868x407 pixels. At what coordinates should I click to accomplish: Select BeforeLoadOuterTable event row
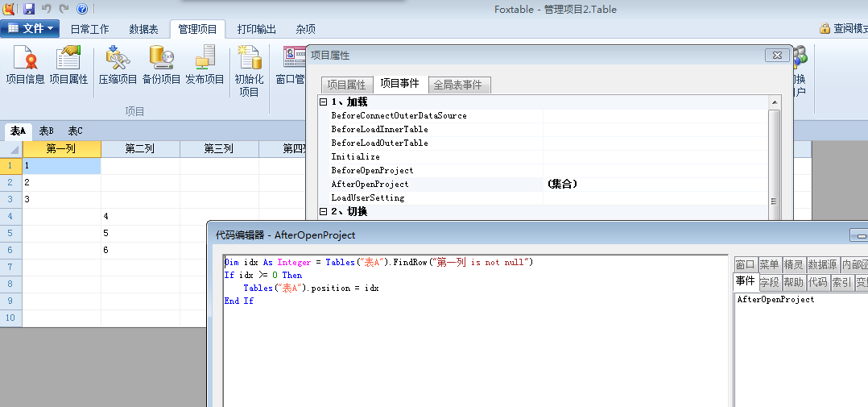coord(544,143)
